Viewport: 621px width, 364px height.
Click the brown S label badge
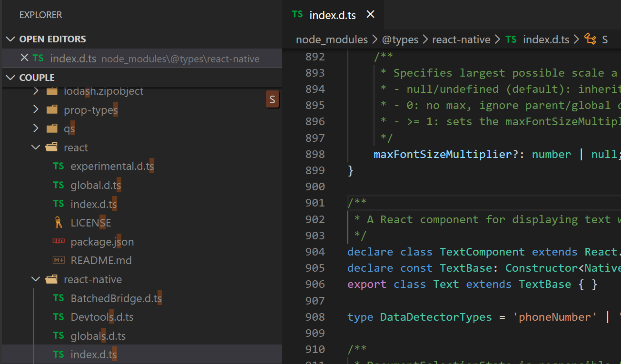tap(272, 99)
